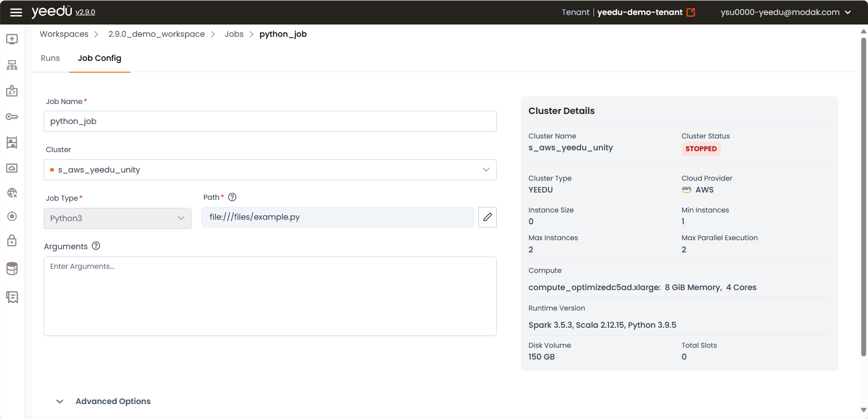Open tenant external link icon
Image resolution: width=868 pixels, height=419 pixels.
click(691, 12)
